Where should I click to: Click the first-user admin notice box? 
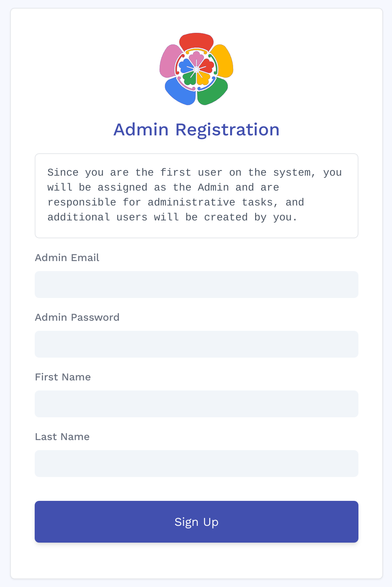196,195
